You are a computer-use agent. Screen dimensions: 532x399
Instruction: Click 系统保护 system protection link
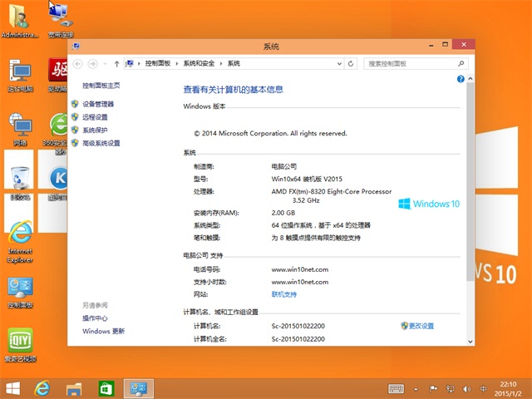95,130
